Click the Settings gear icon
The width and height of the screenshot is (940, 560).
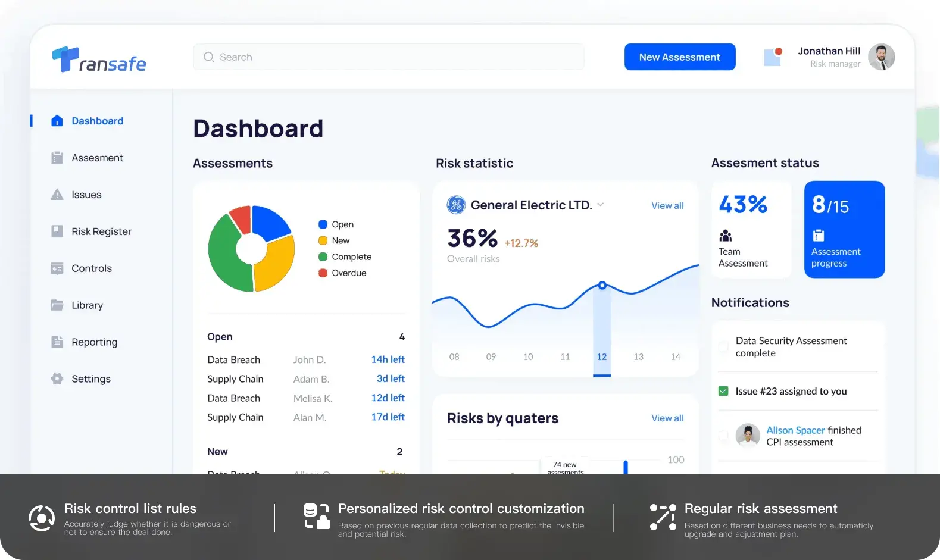tap(57, 379)
